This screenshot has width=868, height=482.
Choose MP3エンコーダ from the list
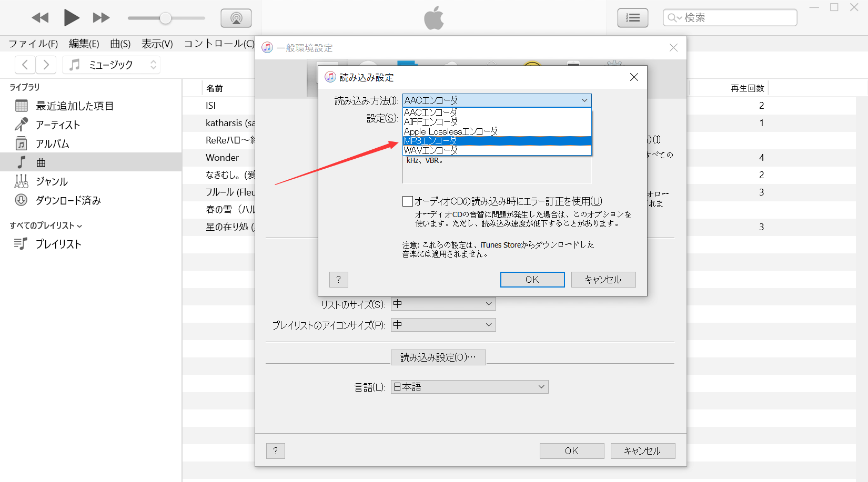tap(497, 141)
